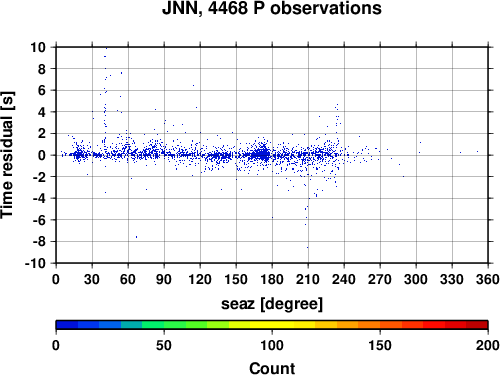Click the 'seaz [degree]' x-axis label
This screenshot has width=500, height=375.
point(272,304)
